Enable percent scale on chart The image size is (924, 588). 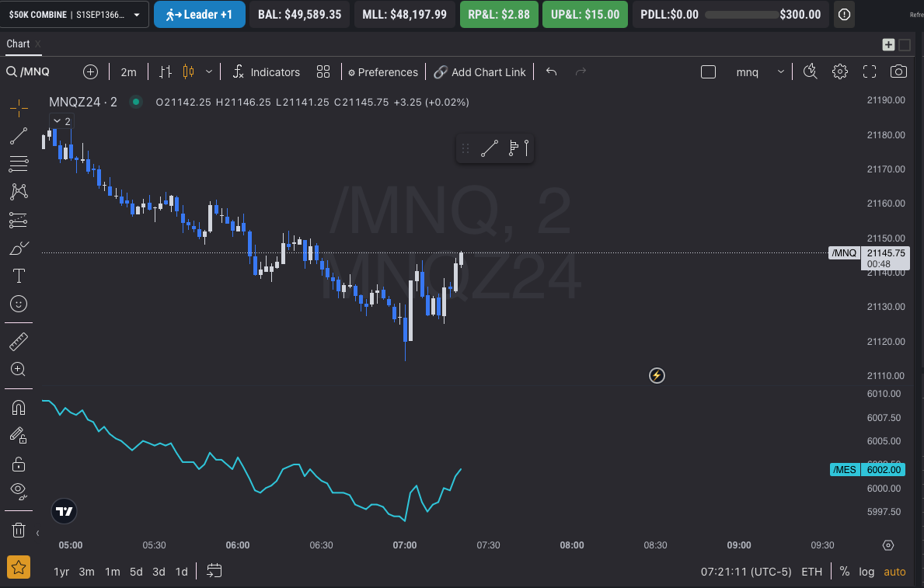[x=844, y=572]
